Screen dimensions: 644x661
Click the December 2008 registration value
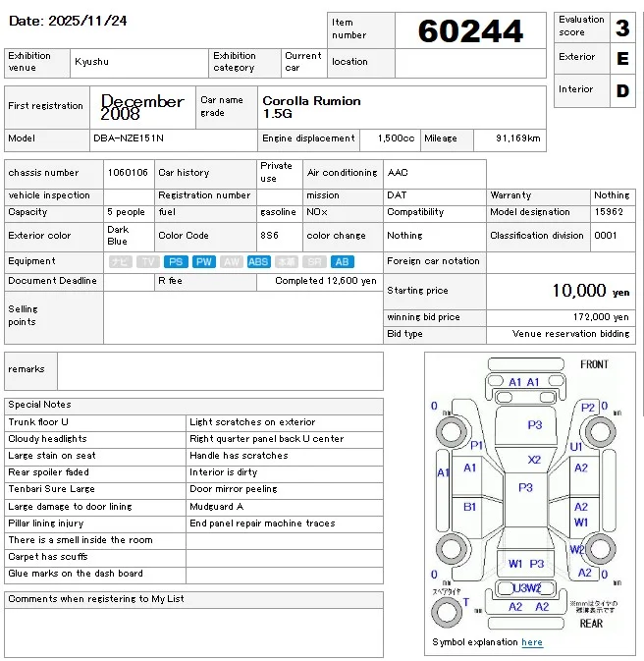(x=142, y=107)
